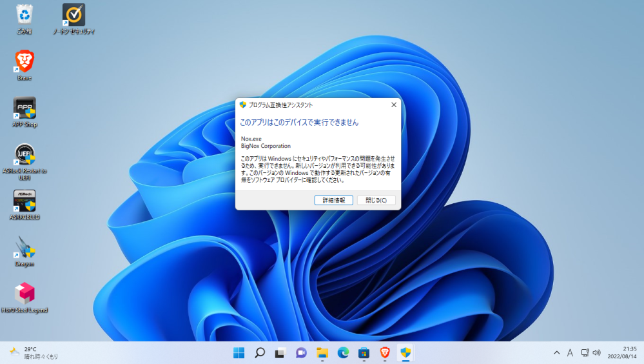Click the BigNox Corporation text
Image resolution: width=644 pixels, height=364 pixels.
click(x=266, y=146)
